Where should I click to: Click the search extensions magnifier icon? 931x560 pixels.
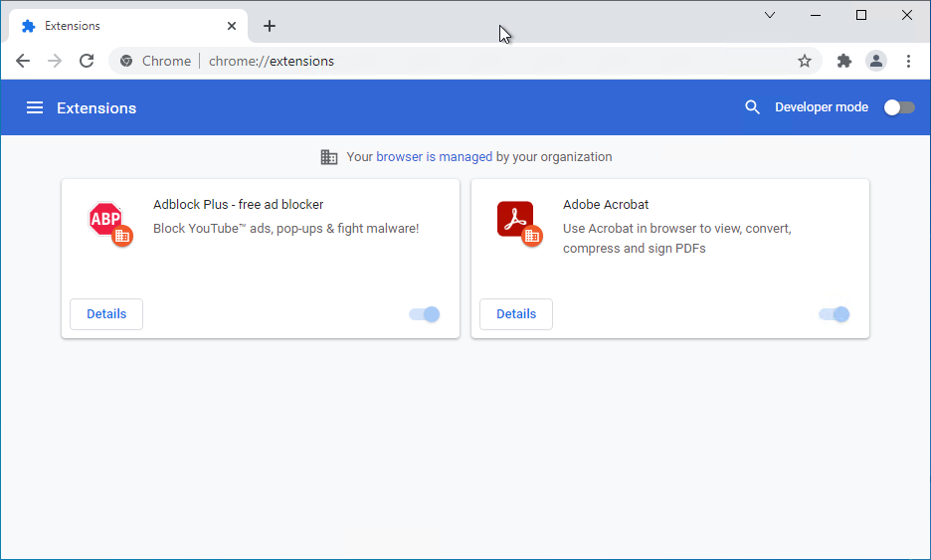[x=753, y=107]
